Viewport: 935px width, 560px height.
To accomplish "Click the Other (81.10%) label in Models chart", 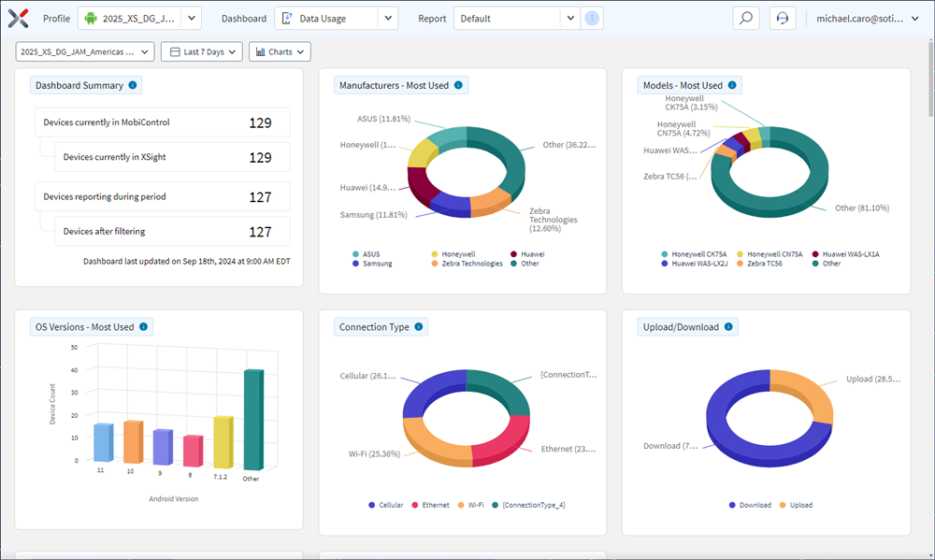I will (862, 208).
